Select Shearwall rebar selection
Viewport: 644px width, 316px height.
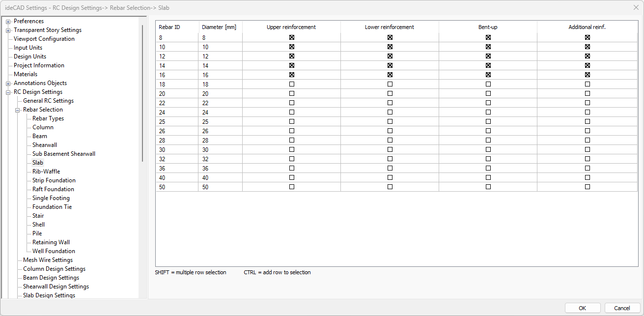click(x=45, y=145)
